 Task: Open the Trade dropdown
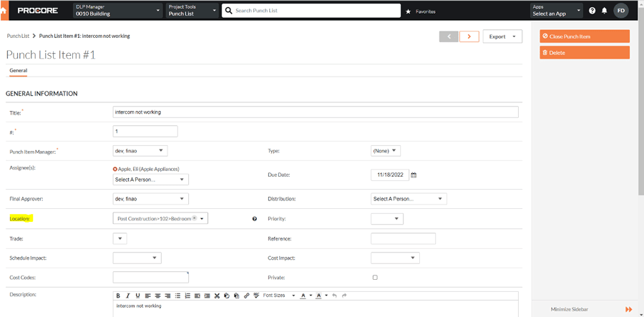(x=120, y=238)
